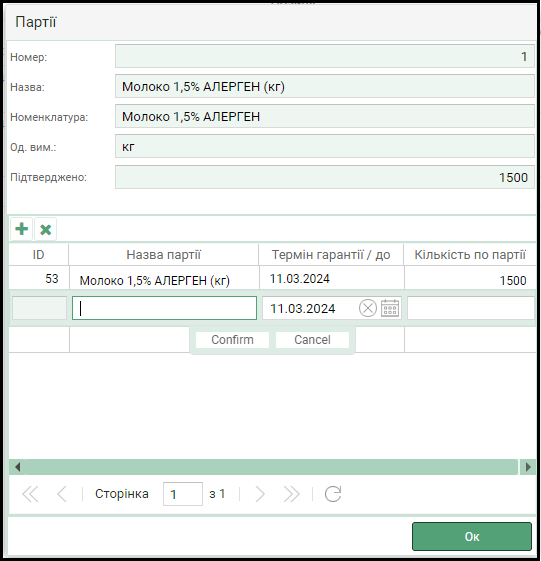541x561 pixels.
Task: Click the left arrow of the horizontal scrollbar
Action: pos(17,467)
